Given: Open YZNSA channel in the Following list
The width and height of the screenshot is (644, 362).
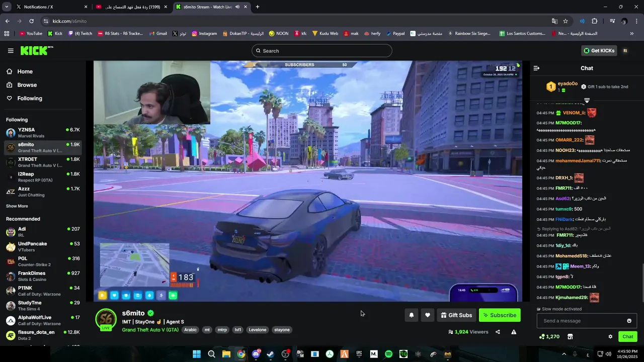Looking at the screenshot, I should [42, 133].
